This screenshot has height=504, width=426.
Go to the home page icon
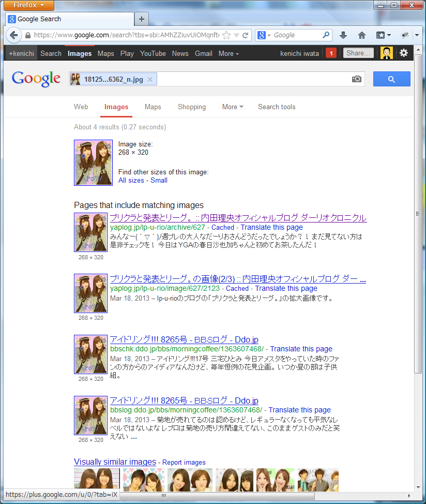[x=362, y=35]
